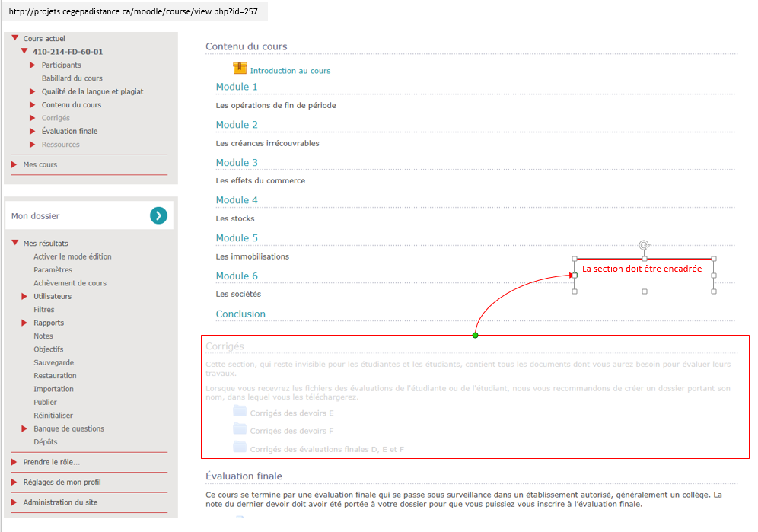Click folder icon for Corrigés des évaluations finales
Screen dimensions: 758x532
point(240,448)
